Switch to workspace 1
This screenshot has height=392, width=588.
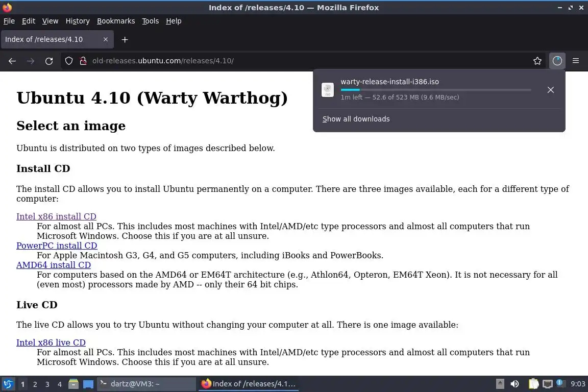coord(22,384)
